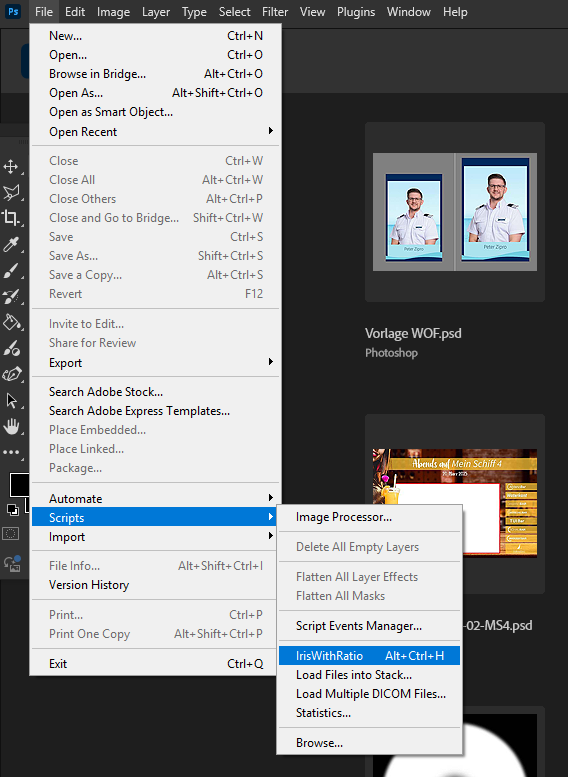This screenshot has height=777, width=568.
Task: Select the Crop tool
Action: (x=11, y=218)
